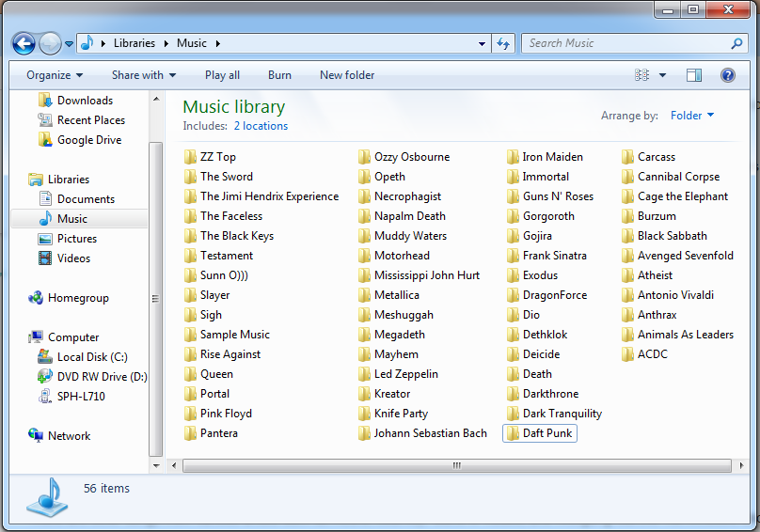Select the Antonio Vivaldi folder icon
Screen dimensions: 760x532
[627, 295]
